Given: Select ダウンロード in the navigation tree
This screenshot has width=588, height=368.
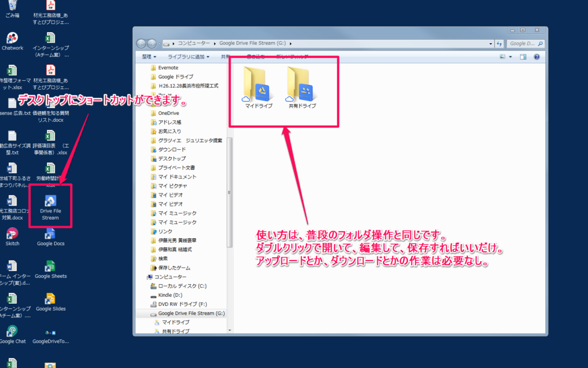Looking at the screenshot, I should point(172,149).
